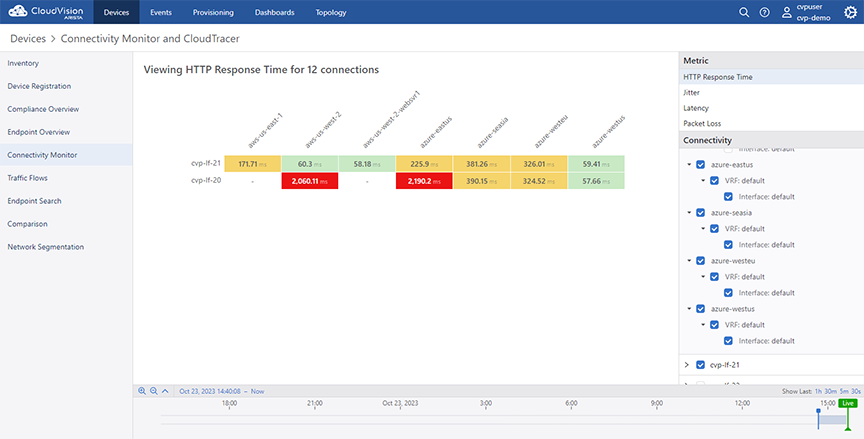Switch to the Events tab
864x439 pixels.
(161, 12)
